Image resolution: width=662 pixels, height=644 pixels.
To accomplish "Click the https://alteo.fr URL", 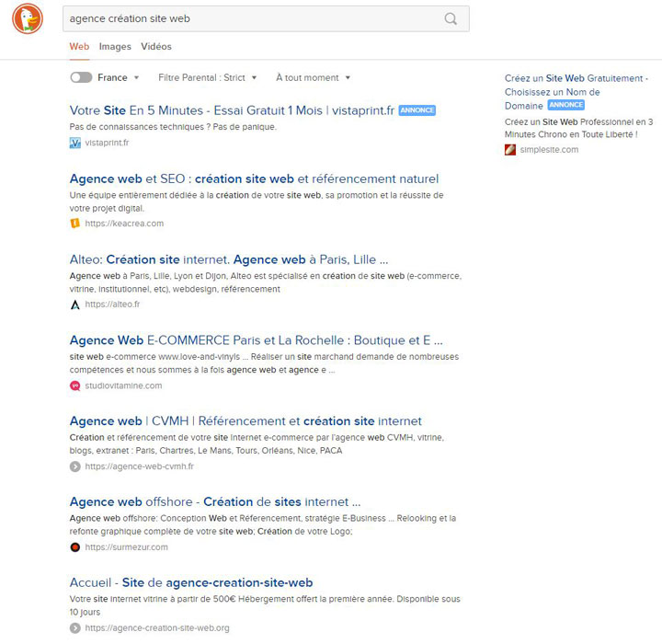I will click(112, 305).
